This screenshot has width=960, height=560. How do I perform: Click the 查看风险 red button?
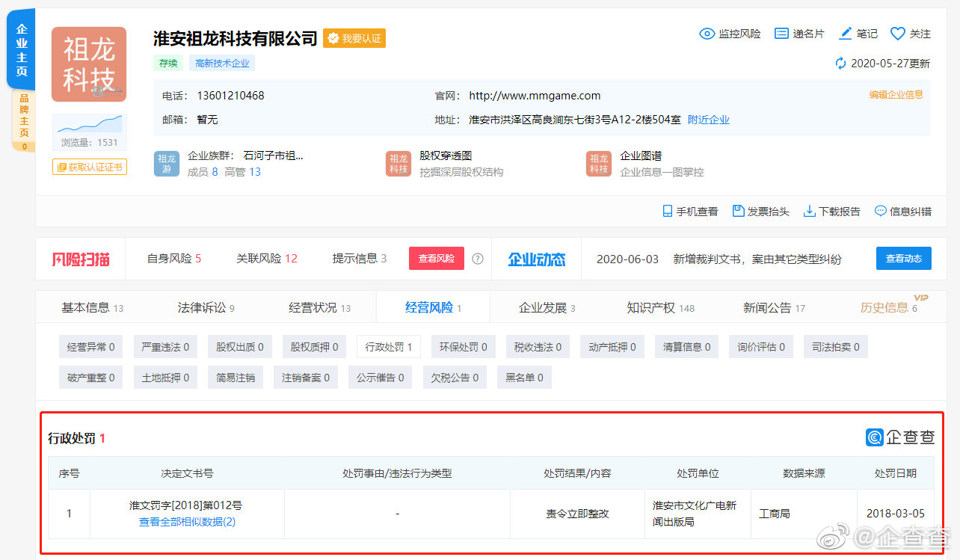pyautogui.click(x=437, y=259)
